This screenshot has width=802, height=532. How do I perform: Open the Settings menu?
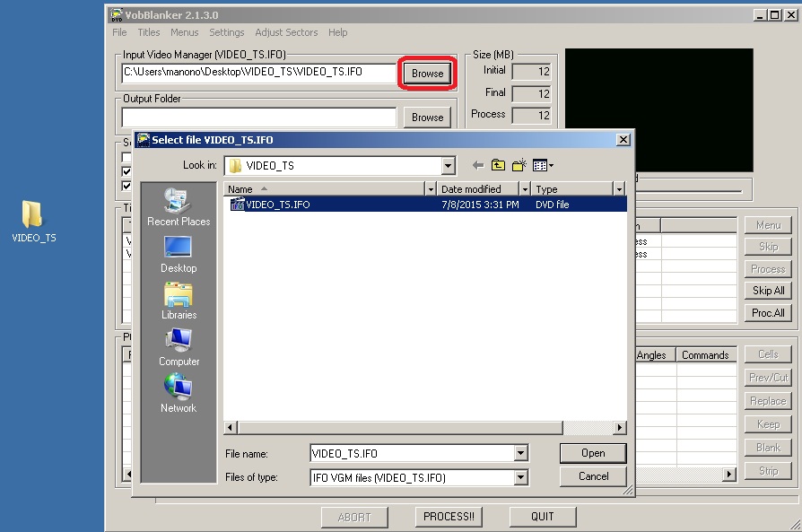click(227, 32)
